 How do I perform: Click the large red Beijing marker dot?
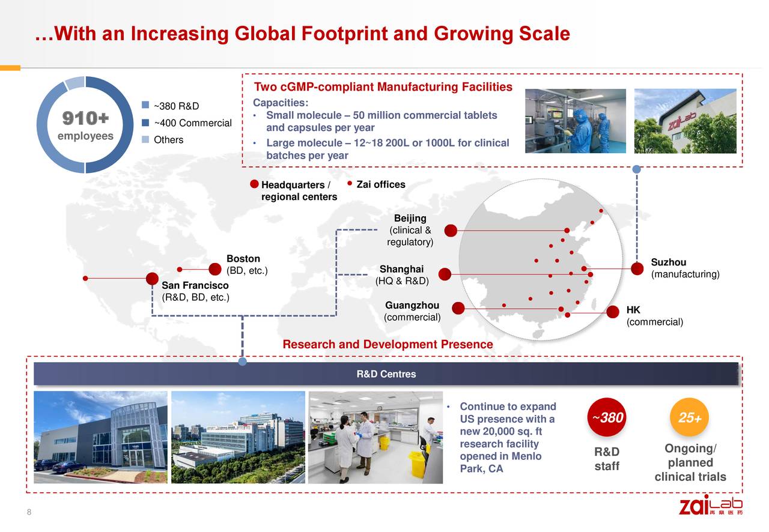(451, 231)
